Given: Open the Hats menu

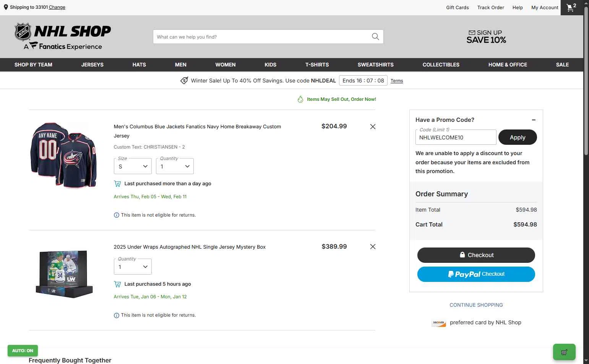Looking at the screenshot, I should 139,65.
